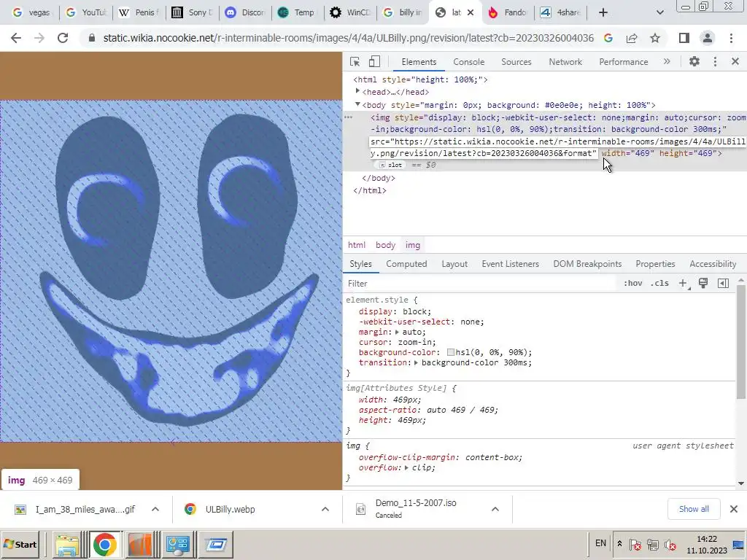Open the Chrome profile avatar
This screenshot has width=747, height=560.
[x=708, y=38]
